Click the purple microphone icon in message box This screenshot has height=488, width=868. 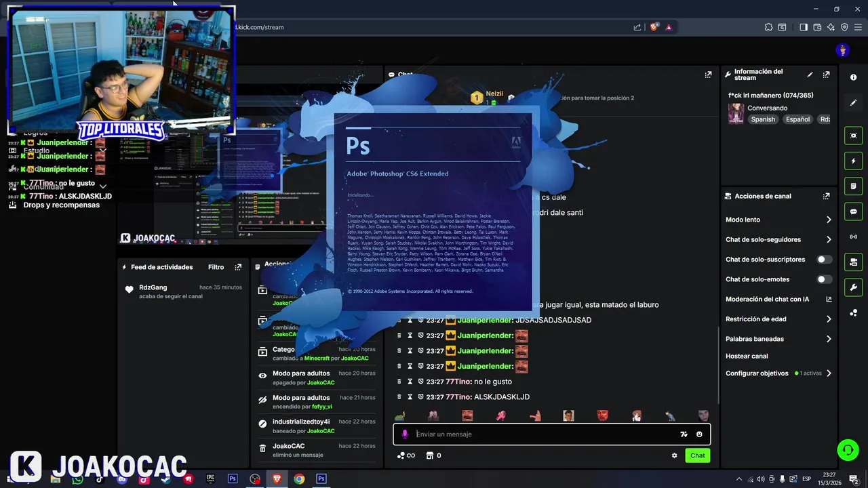pos(405,434)
